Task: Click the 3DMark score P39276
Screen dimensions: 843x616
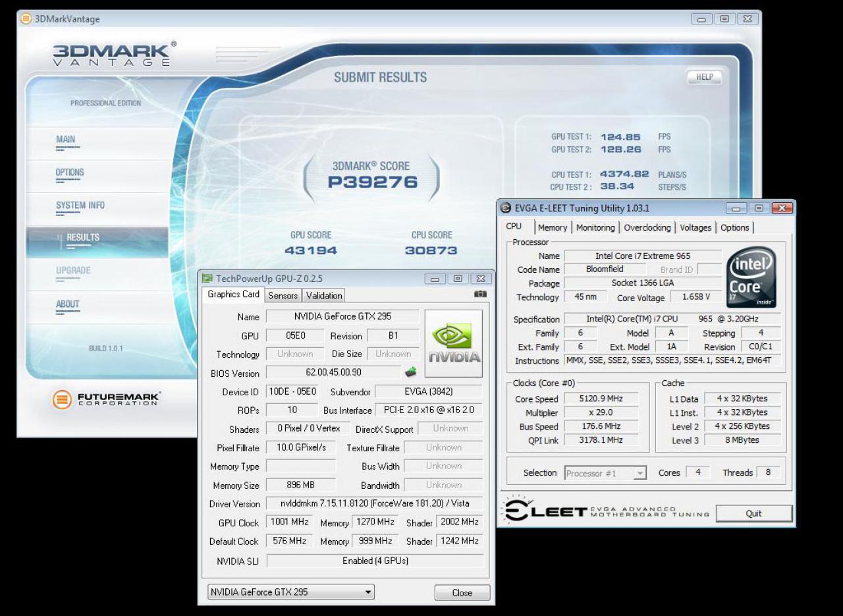Action: (x=373, y=182)
